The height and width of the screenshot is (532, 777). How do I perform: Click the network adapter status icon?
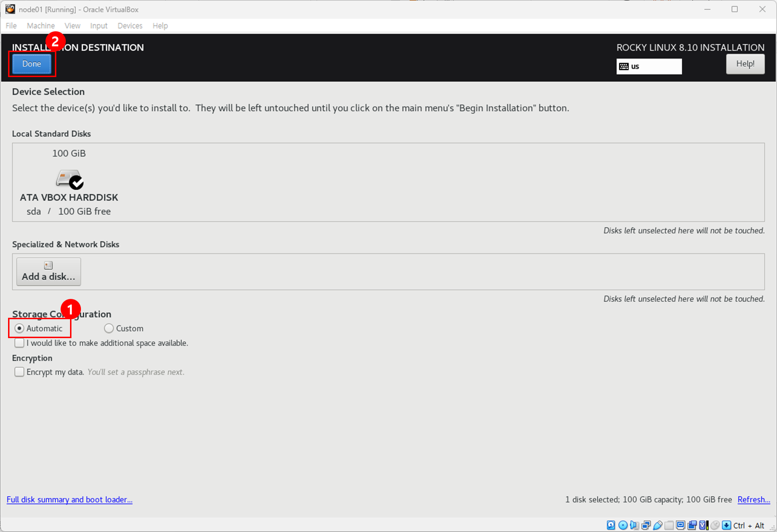pos(646,525)
